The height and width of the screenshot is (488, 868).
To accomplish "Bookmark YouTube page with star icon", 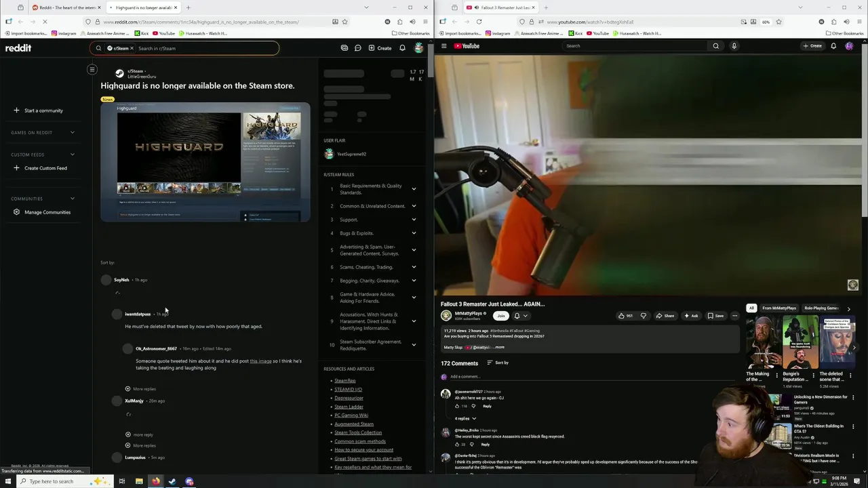I will pos(778,22).
